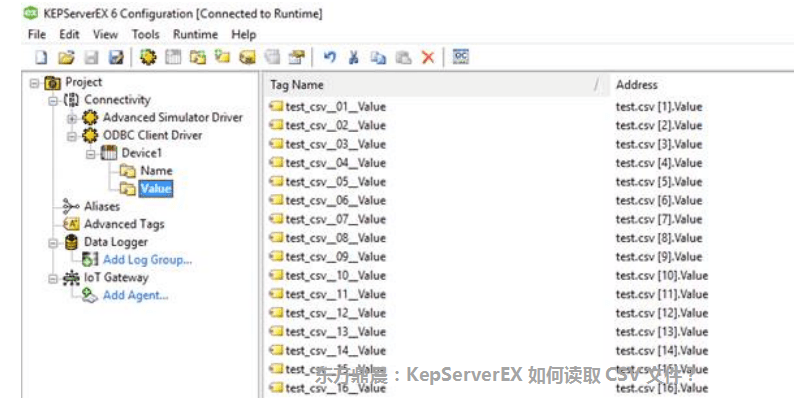Click the New Tag toolbar icon
Screen dimensions: 794x414
[x=222, y=57]
